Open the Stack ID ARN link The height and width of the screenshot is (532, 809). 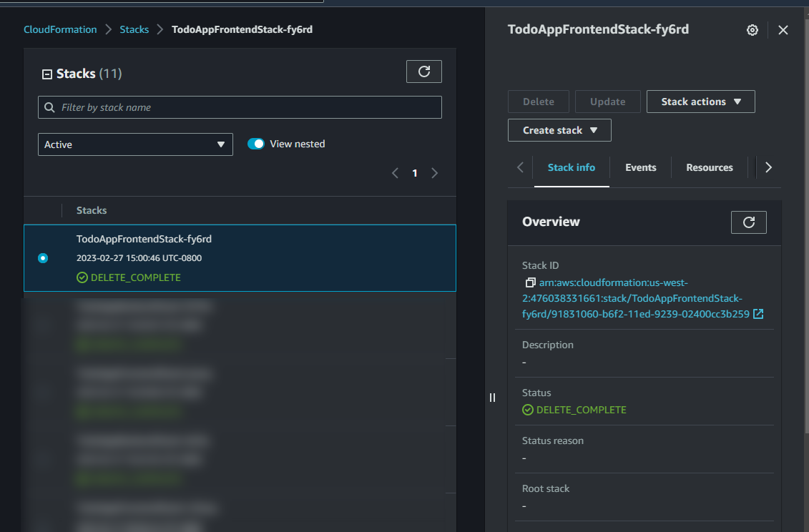(636, 298)
